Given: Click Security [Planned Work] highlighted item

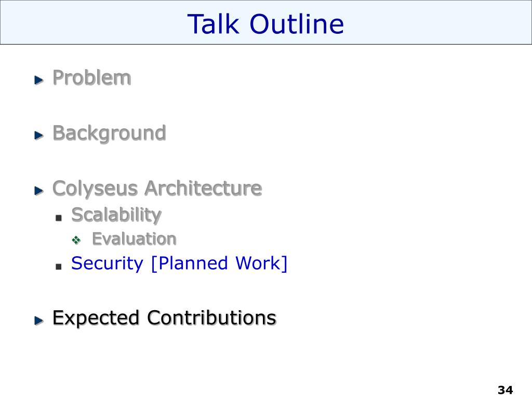Looking at the screenshot, I should click(x=179, y=263).
